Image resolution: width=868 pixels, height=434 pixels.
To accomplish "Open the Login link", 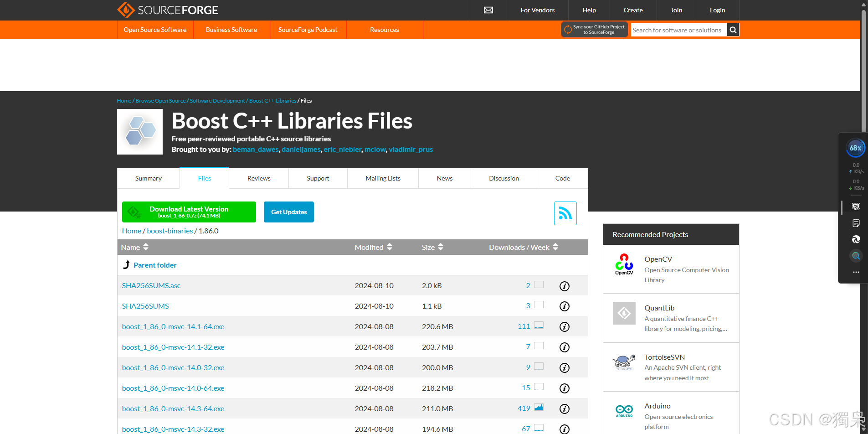I will pos(718,10).
